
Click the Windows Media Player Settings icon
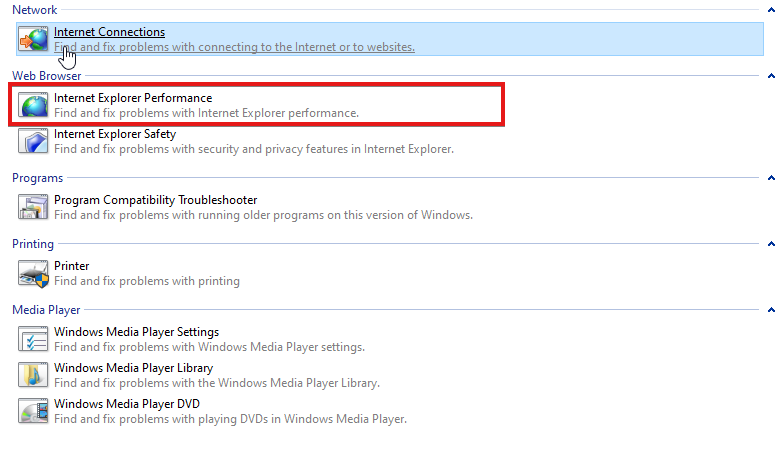click(33, 339)
